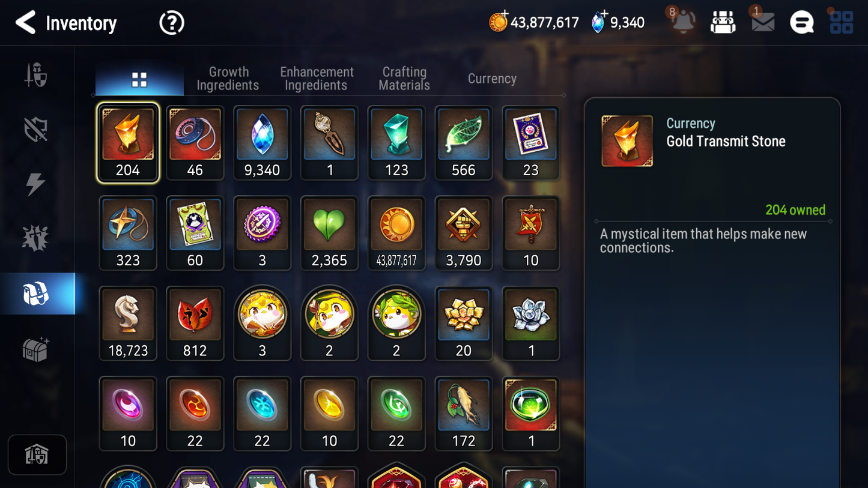Screen dimensions: 868x488
Task: Select the green leaf item with 566
Action: (464, 143)
